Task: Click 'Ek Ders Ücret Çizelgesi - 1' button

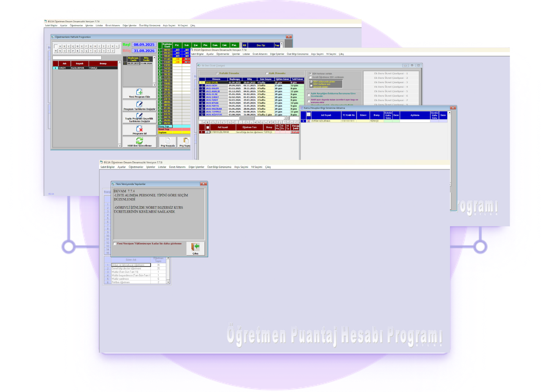Action: 391,73
